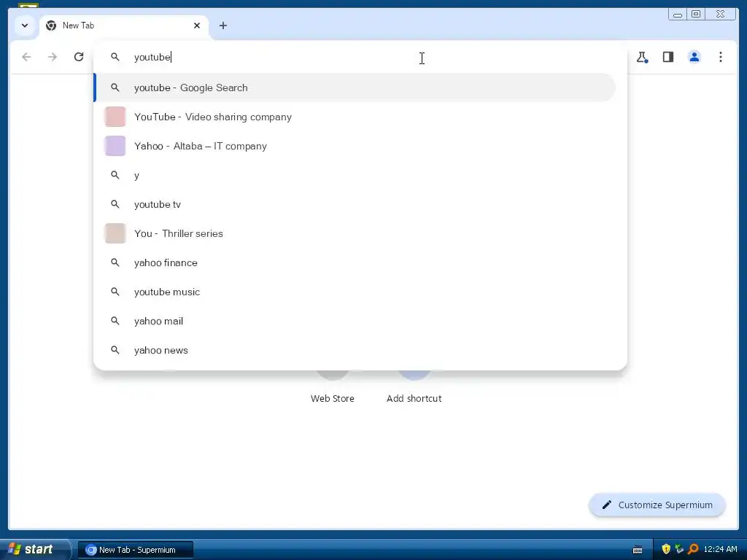Click the back navigation arrow
The width and height of the screenshot is (747, 560).
pyautogui.click(x=26, y=57)
